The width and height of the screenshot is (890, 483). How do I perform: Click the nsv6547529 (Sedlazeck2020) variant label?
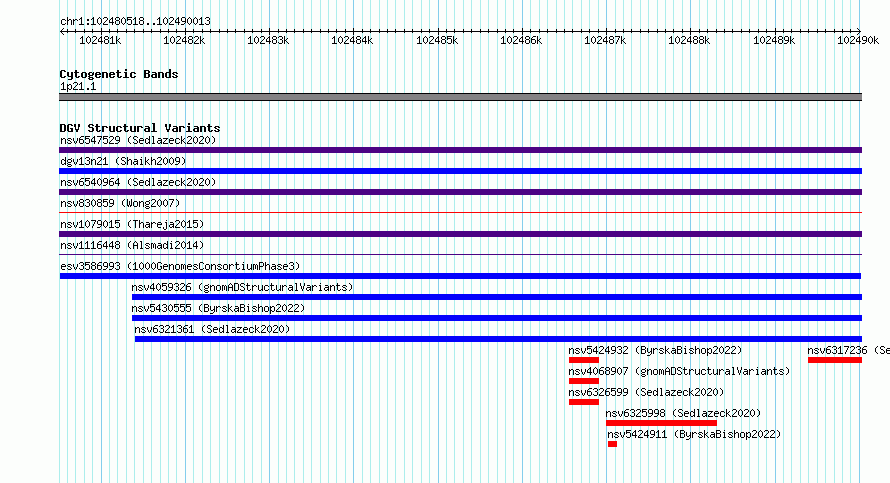[138, 140]
